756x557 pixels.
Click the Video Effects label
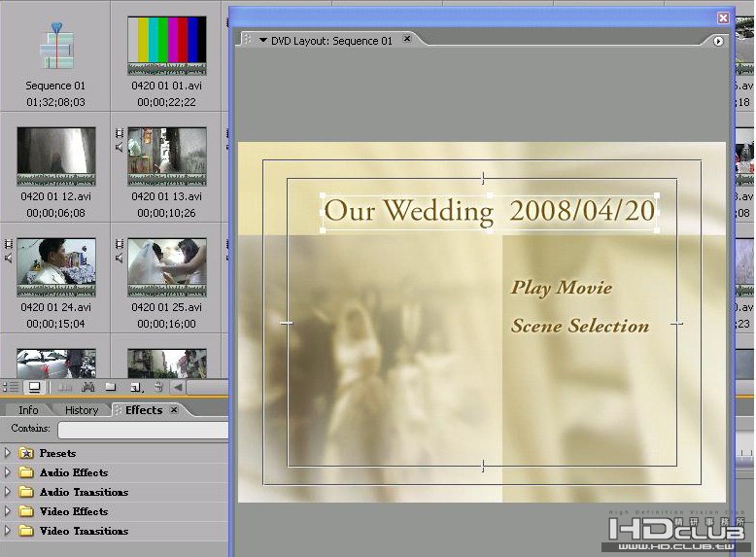coord(74,511)
